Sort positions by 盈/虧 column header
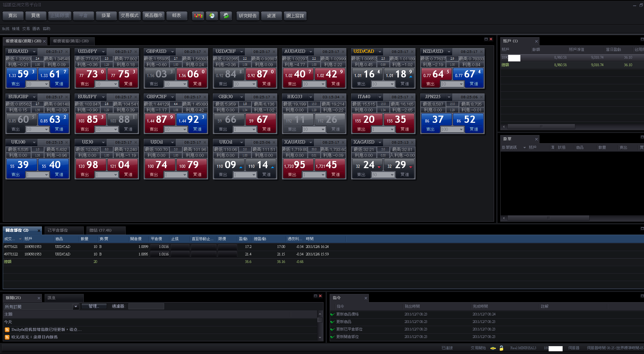Viewport: 644px width, 354px height. click(x=243, y=239)
